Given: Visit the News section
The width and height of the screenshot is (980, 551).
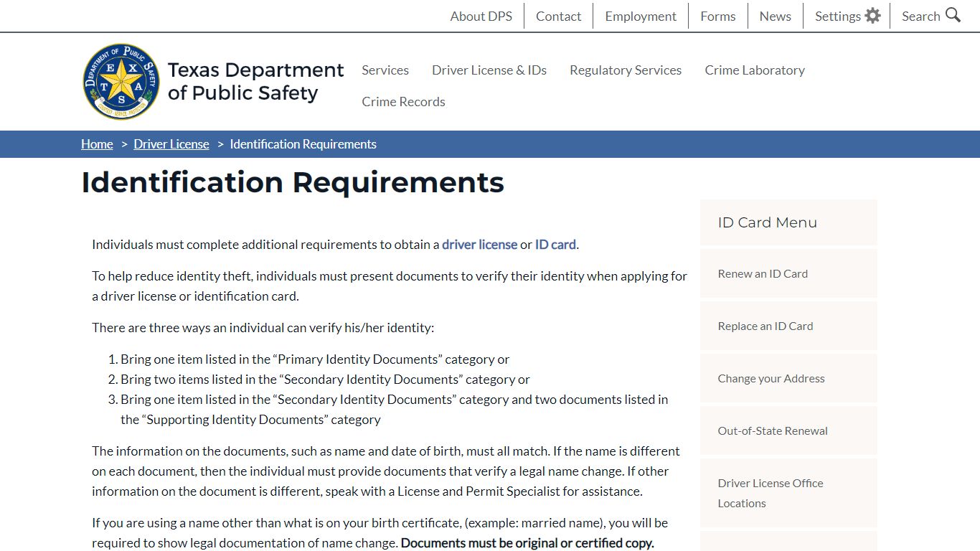Looking at the screenshot, I should tap(776, 16).
